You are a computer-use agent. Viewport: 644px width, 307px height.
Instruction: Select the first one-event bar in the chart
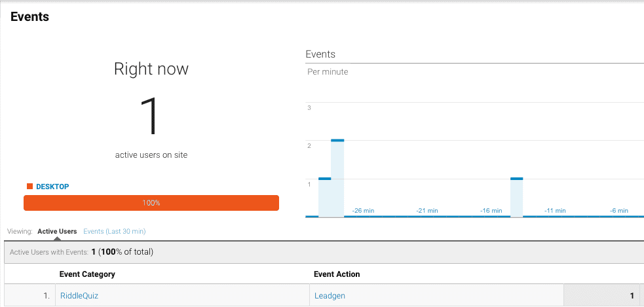tap(324, 198)
